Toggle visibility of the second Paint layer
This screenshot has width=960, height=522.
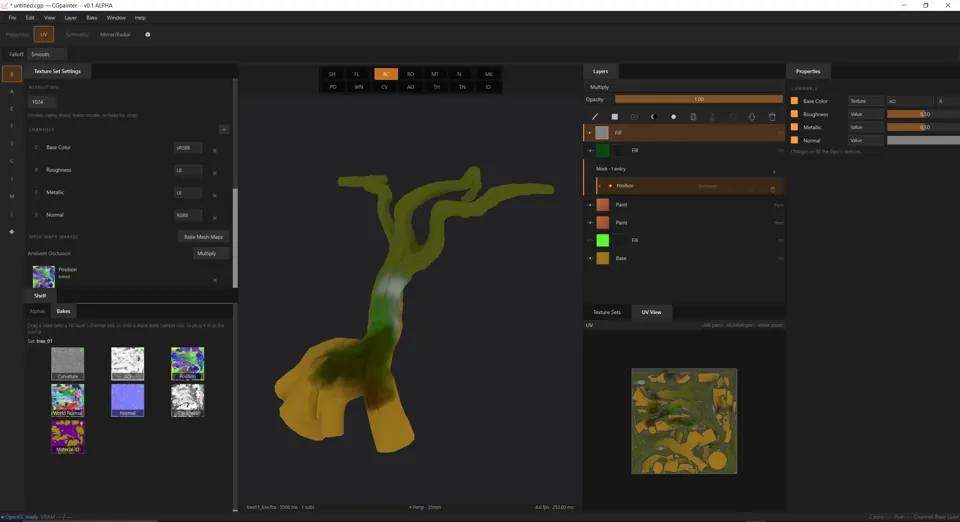(x=590, y=223)
